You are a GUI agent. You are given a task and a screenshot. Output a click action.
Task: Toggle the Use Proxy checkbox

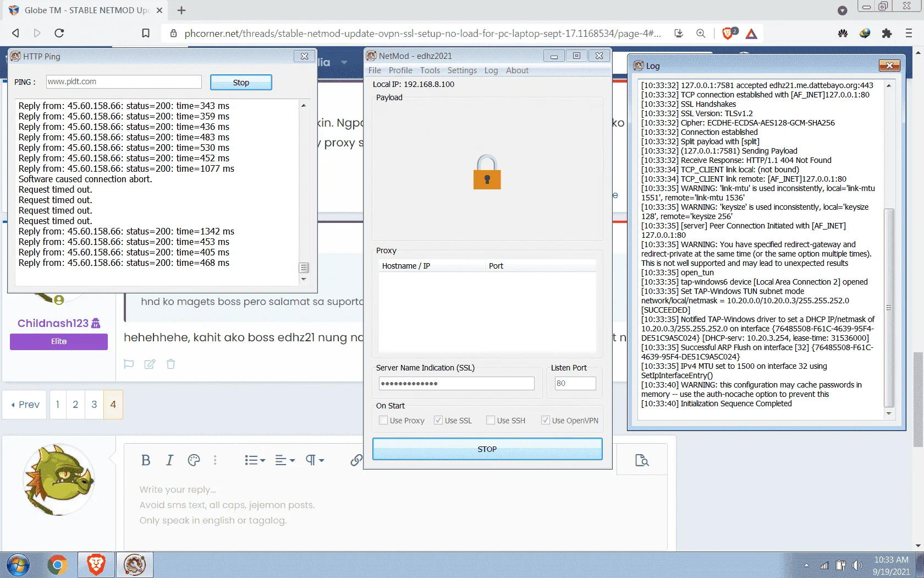tap(383, 421)
